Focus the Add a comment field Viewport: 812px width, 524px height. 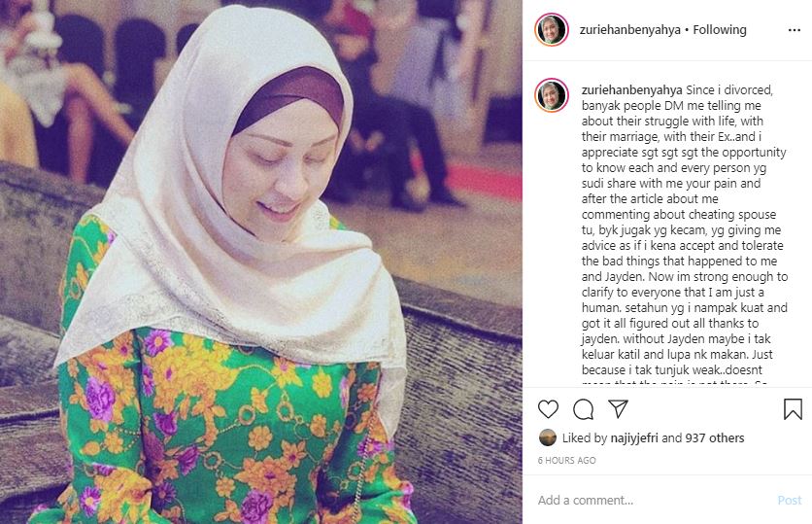point(653,500)
